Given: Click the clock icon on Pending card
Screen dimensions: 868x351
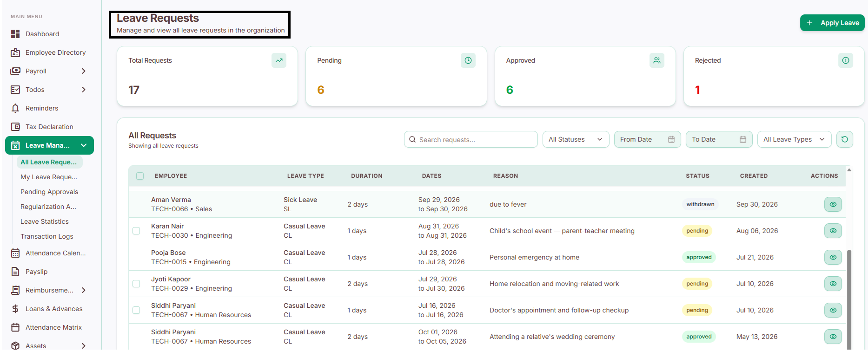Looking at the screenshot, I should pos(468,60).
